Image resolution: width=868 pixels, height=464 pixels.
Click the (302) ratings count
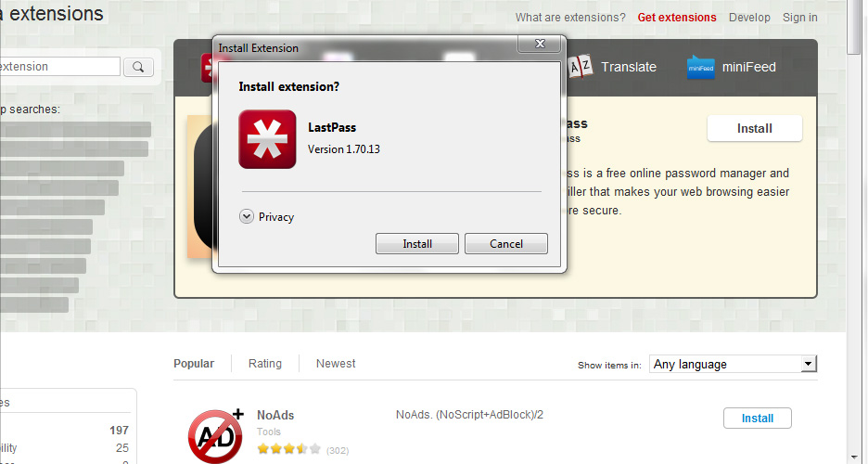[x=338, y=450]
